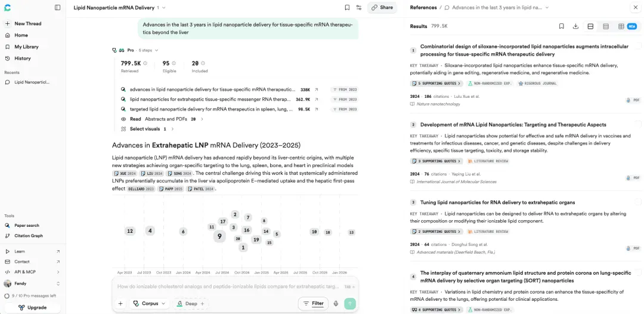644x314 pixels.
Task: Bookmark this thread from the header
Action: (x=347, y=7)
